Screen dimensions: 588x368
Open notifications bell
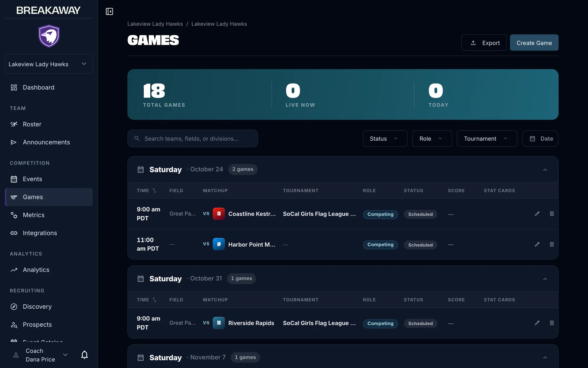pos(85,355)
